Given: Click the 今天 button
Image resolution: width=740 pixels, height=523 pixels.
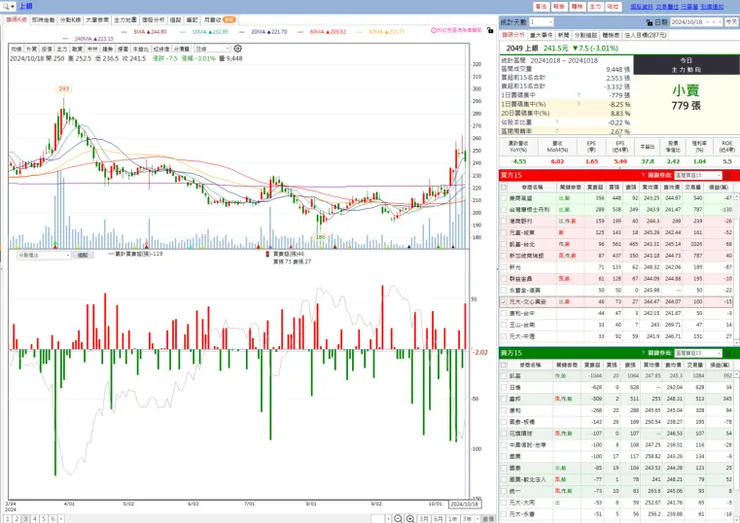Looking at the screenshot, I should tap(731, 22).
